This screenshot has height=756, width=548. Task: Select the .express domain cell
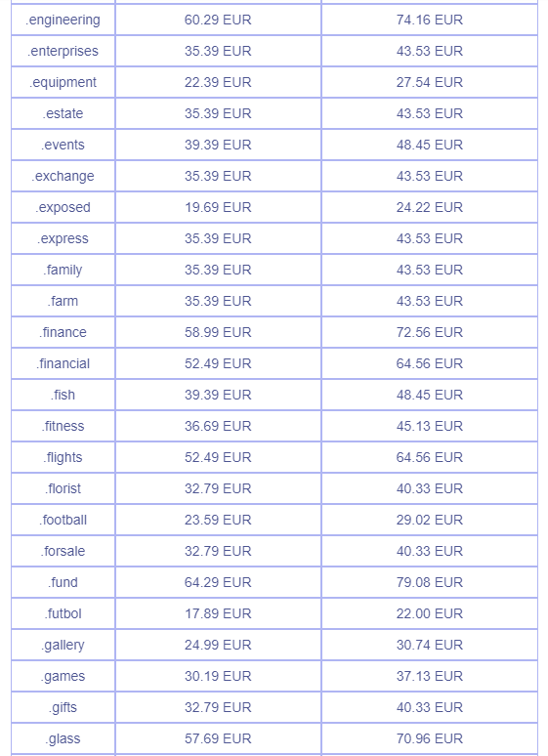63,238
